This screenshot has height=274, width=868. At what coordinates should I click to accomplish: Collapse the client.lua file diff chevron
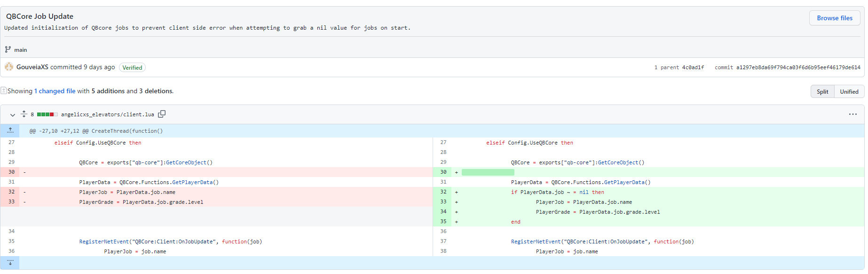click(x=13, y=114)
